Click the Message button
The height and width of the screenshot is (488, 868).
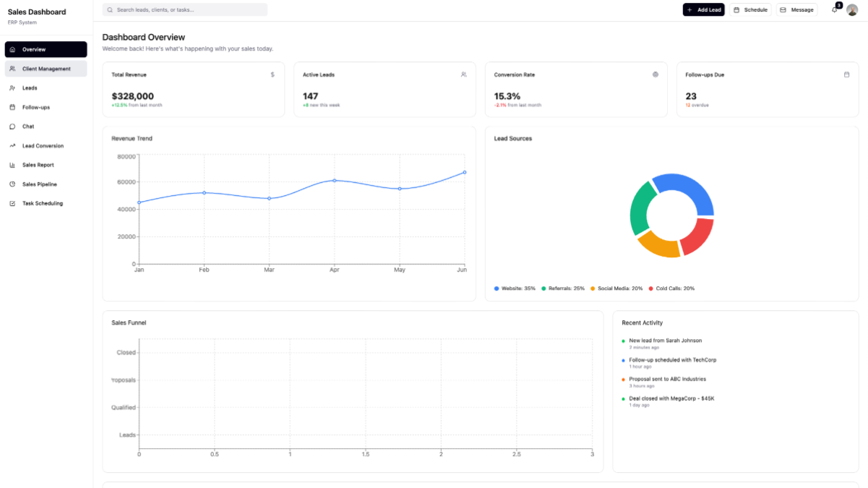pyautogui.click(x=796, y=10)
